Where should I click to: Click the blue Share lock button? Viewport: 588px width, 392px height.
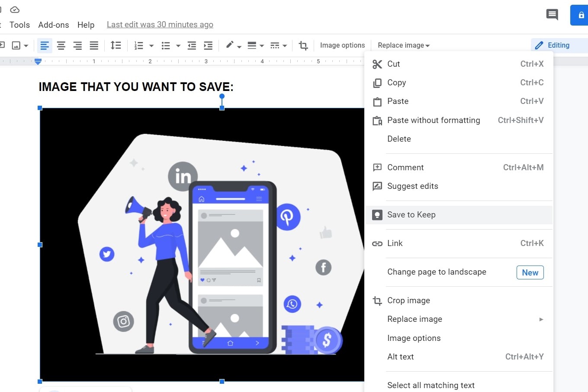580,15
